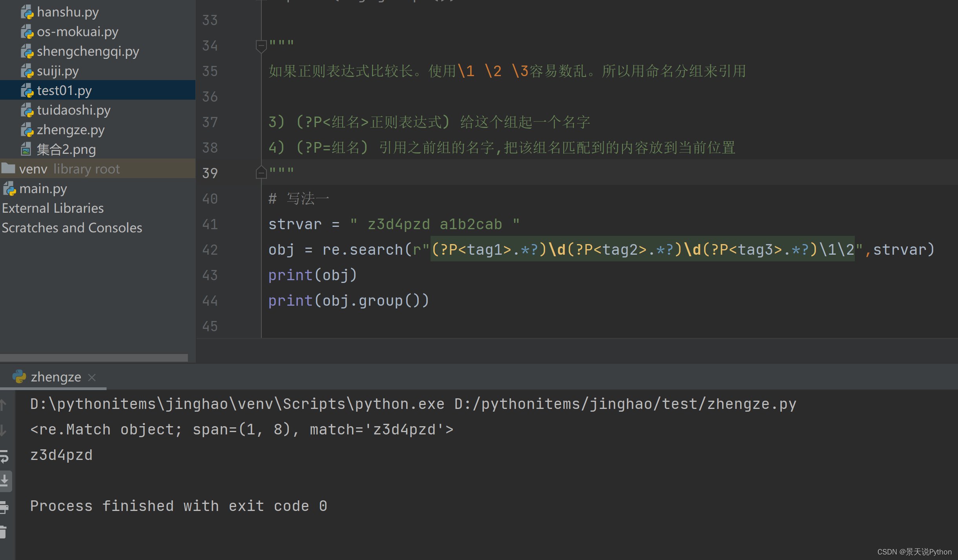Click the docstring line starting with 3) (?P<组名>
The height and width of the screenshot is (560, 958).
pyautogui.click(x=429, y=122)
